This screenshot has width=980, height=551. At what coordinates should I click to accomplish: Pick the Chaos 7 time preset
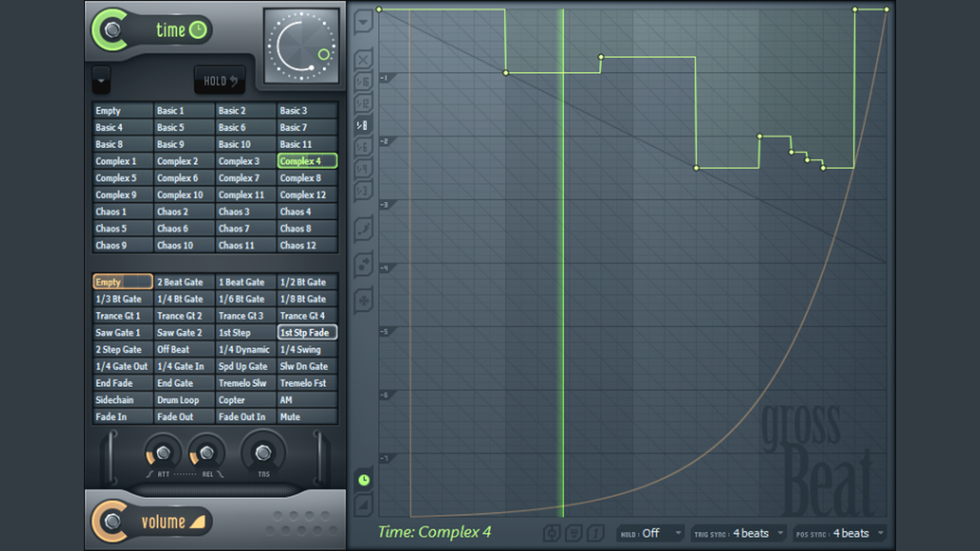245,228
